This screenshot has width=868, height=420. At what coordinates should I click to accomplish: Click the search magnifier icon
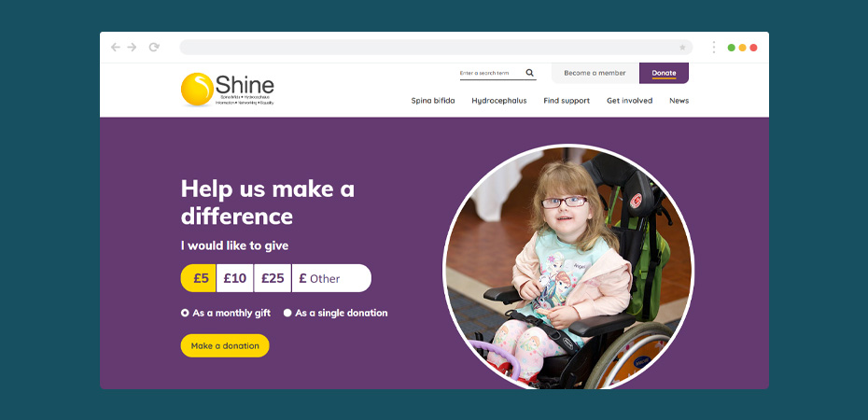pyautogui.click(x=530, y=73)
